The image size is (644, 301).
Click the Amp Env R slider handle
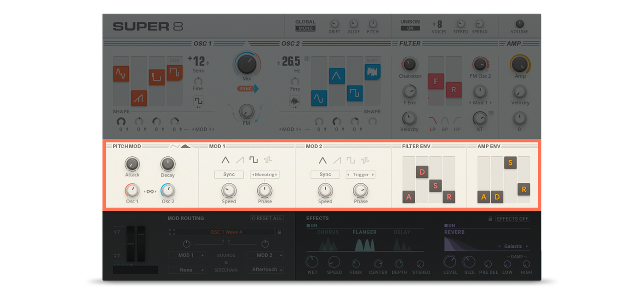[x=523, y=189]
